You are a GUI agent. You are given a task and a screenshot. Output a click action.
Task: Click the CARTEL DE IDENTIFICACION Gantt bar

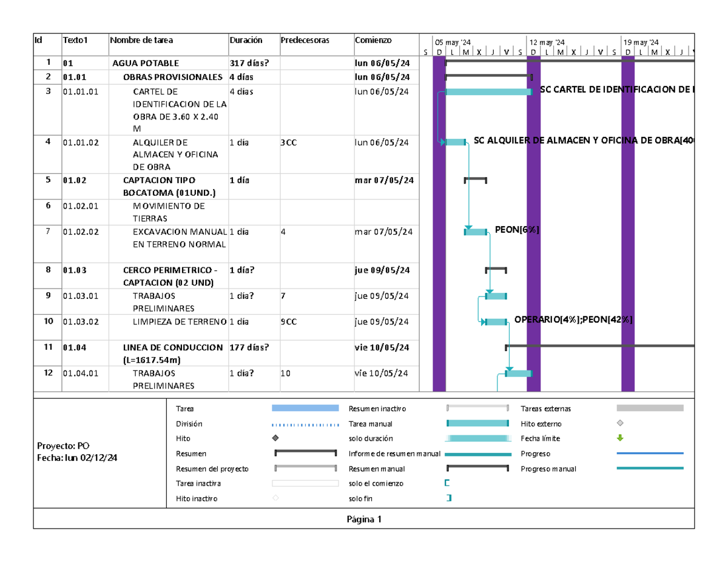coord(488,92)
